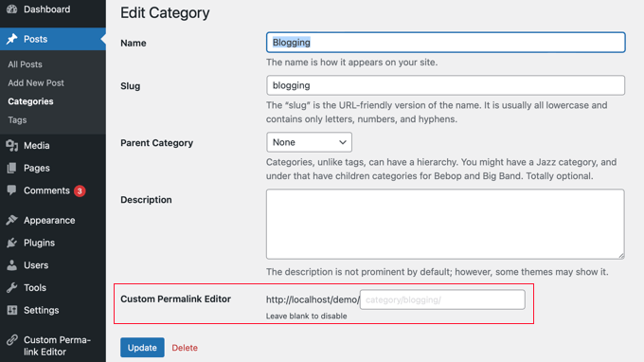Click the Posts pushpin icon
644x362 pixels.
point(12,39)
